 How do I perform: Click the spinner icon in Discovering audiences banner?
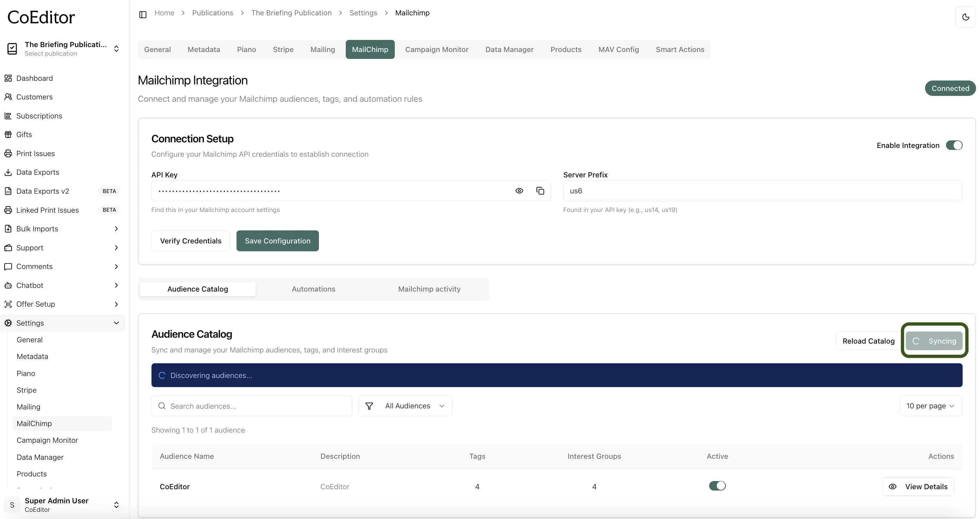click(x=162, y=376)
